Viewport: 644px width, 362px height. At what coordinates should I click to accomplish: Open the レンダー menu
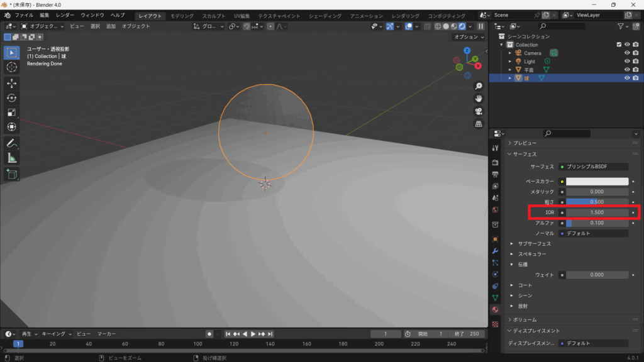point(65,15)
